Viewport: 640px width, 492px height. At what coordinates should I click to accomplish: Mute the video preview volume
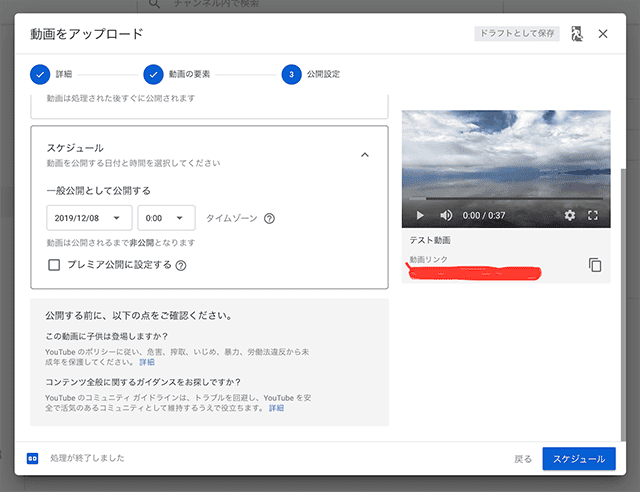click(x=446, y=215)
